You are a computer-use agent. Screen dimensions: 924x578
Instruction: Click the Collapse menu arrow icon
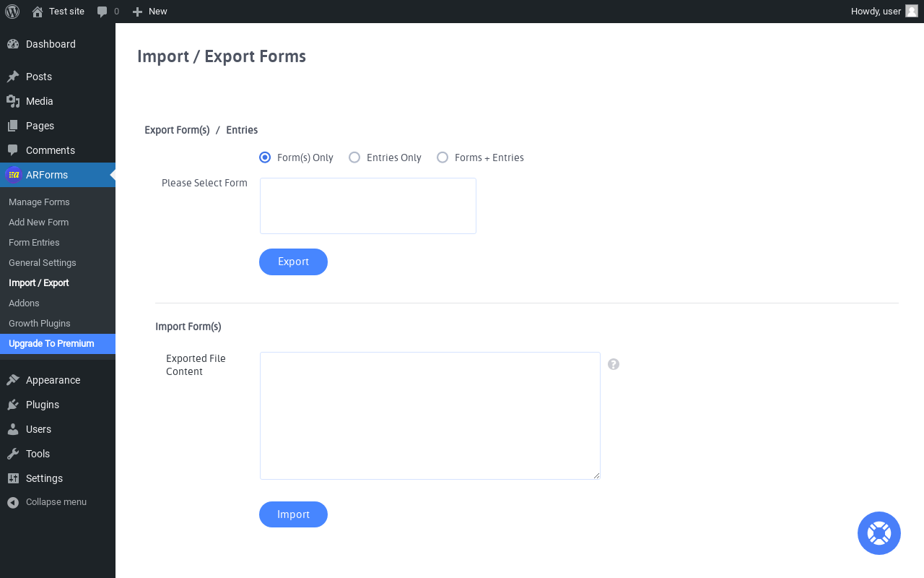[x=13, y=502]
